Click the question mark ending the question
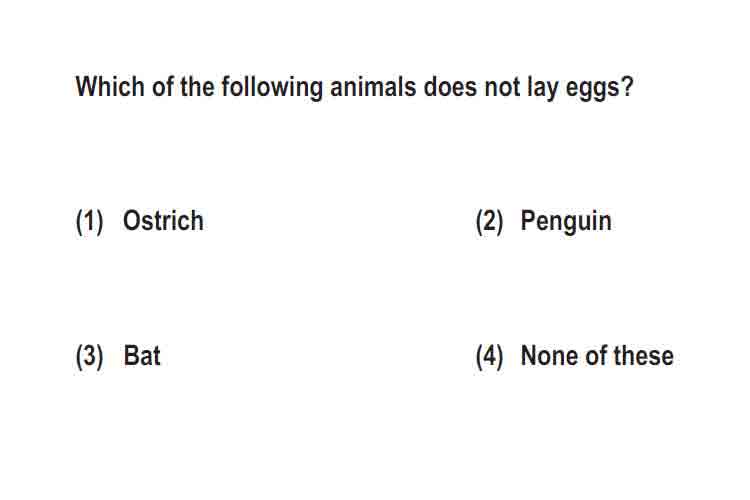Viewport: 750px width, 500px height. coord(628,87)
